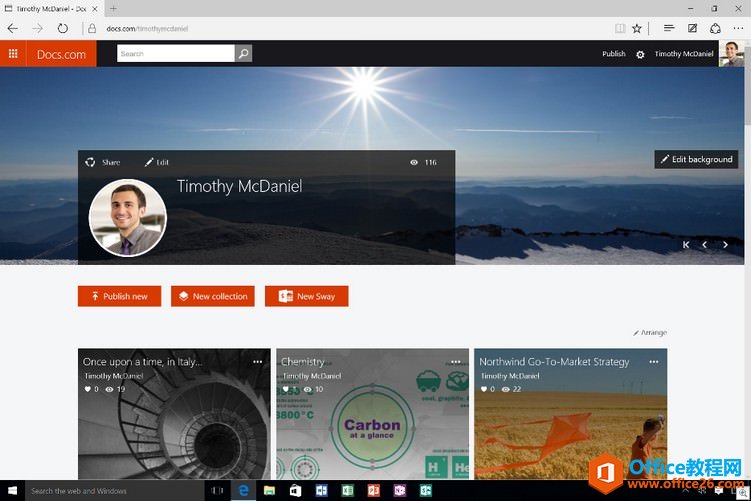The height and width of the screenshot is (501, 751).
Task: Open the app launcher grid icon
Action: (13, 54)
